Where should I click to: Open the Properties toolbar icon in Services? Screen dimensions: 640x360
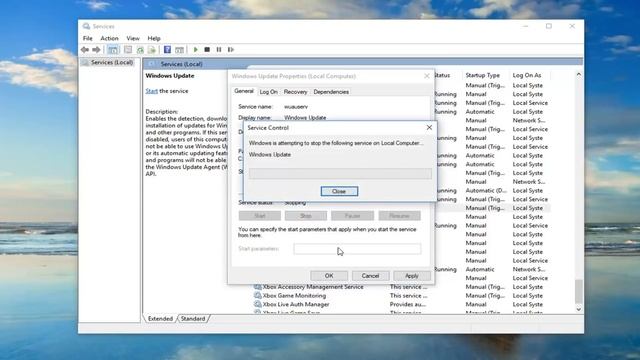pos(128,49)
